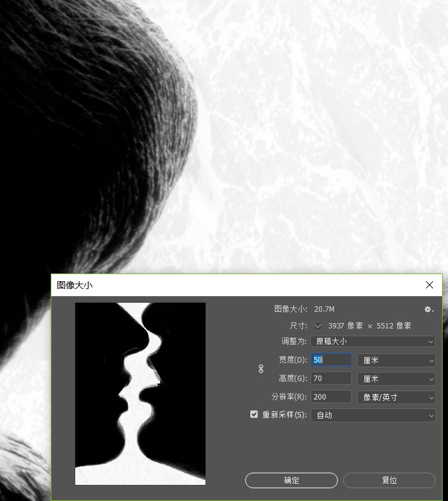The image size is (448, 501).
Task: Close the 图像大小 dialog
Action: 429,285
